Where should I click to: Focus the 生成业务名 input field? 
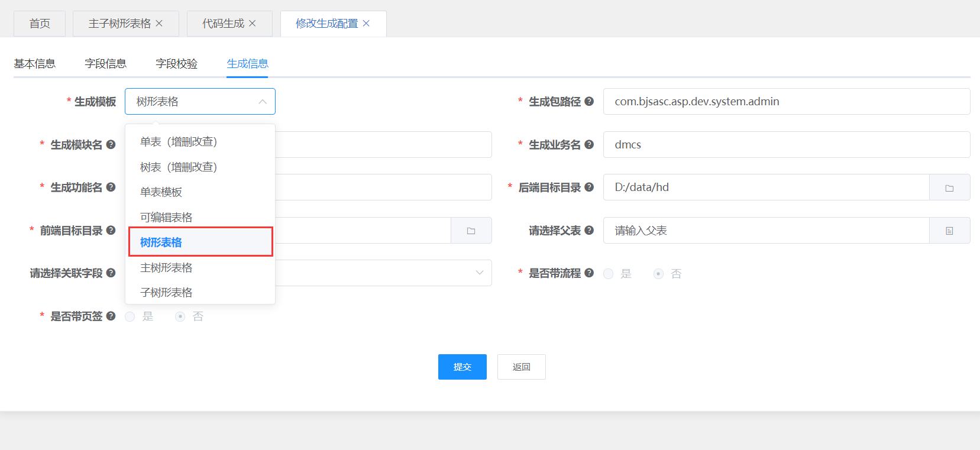[x=787, y=144]
